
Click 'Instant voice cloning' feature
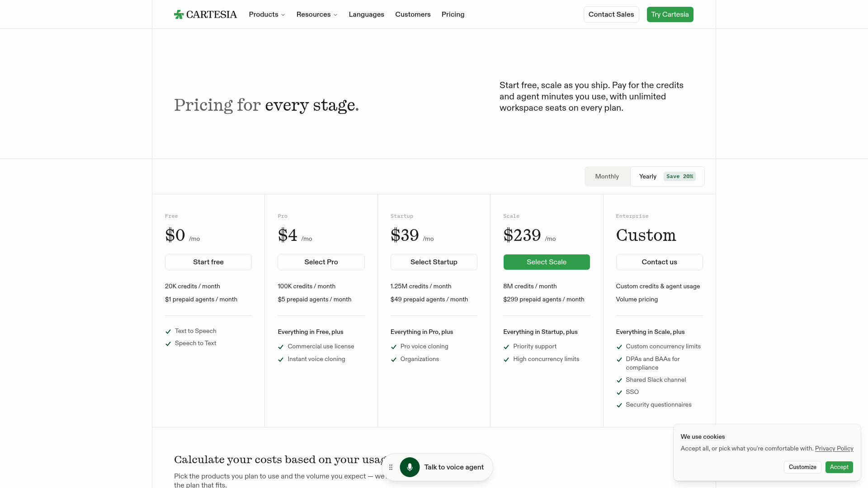click(316, 359)
